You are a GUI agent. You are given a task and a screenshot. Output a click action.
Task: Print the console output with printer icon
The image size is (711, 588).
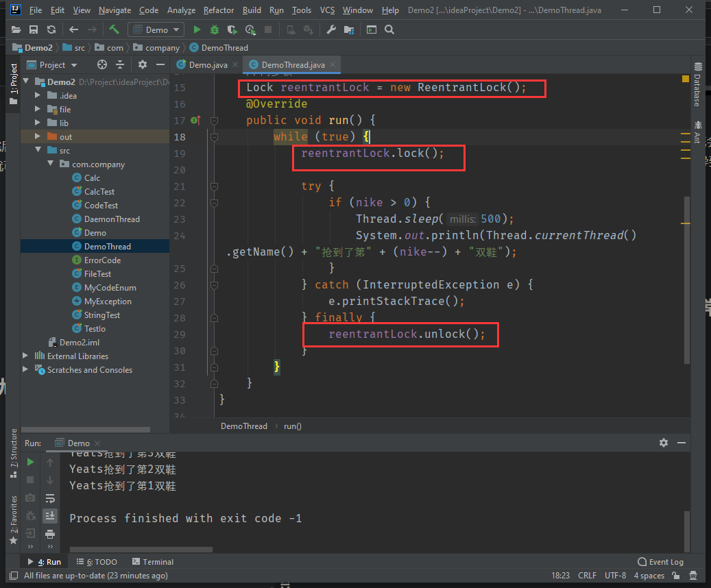pyautogui.click(x=50, y=534)
